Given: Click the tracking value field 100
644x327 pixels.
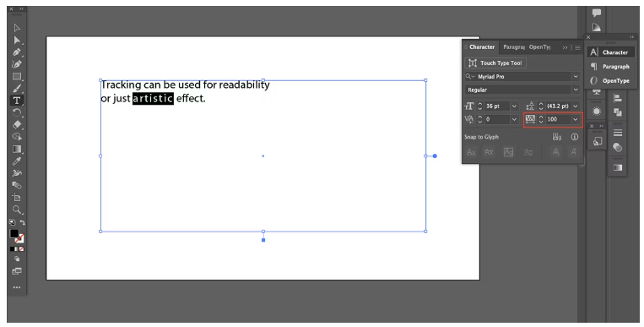Looking at the screenshot, I should 558,119.
